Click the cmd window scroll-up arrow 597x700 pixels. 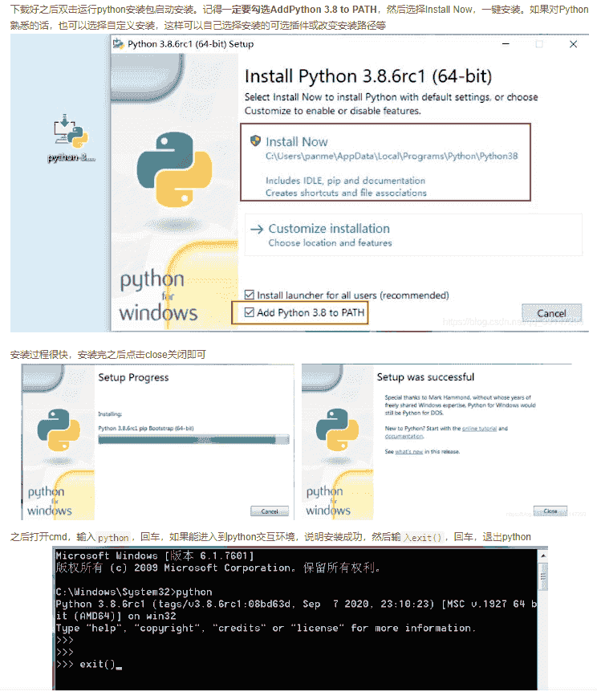pyautogui.click(x=542, y=555)
